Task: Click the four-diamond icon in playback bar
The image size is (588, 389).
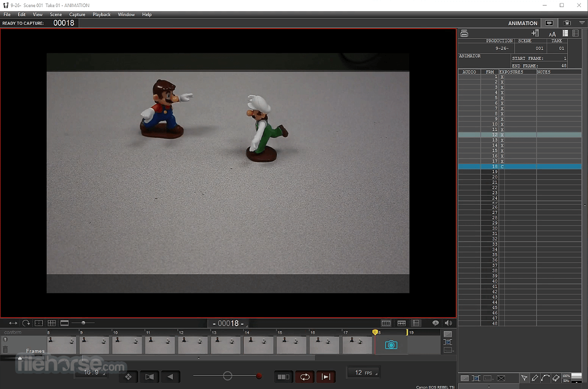Action: [x=128, y=376]
